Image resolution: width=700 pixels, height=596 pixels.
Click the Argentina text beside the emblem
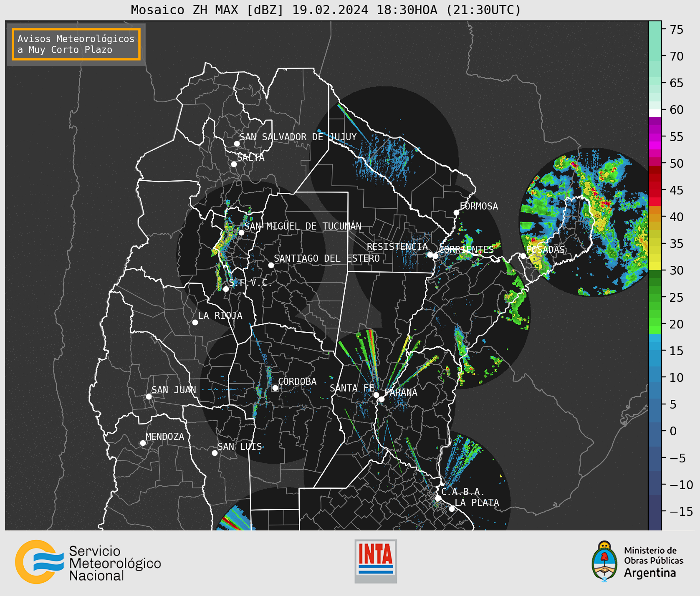(x=650, y=573)
